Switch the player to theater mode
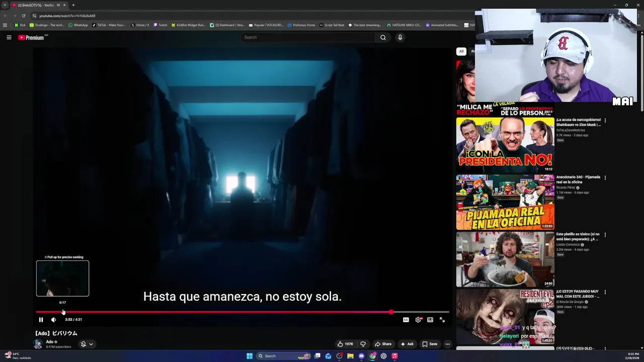 click(430, 320)
